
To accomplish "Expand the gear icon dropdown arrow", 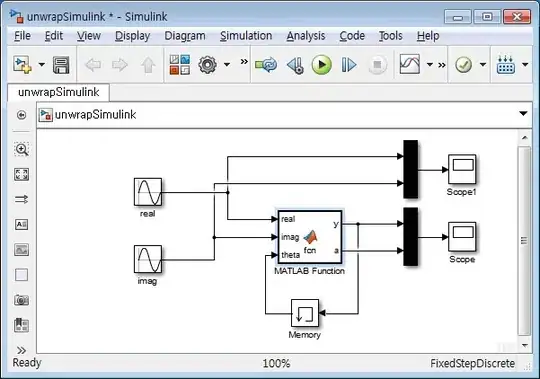I will (x=227, y=64).
